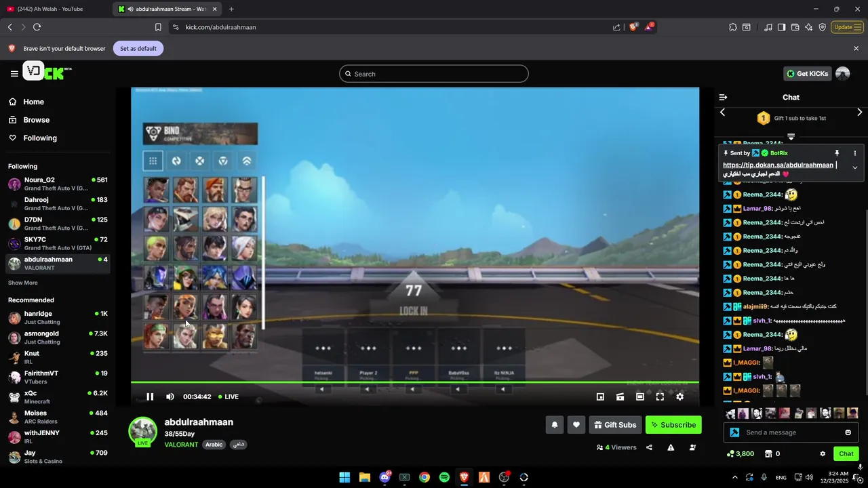The height and width of the screenshot is (488, 868).
Task: Click the stream progress bar
Action: [x=415, y=382]
